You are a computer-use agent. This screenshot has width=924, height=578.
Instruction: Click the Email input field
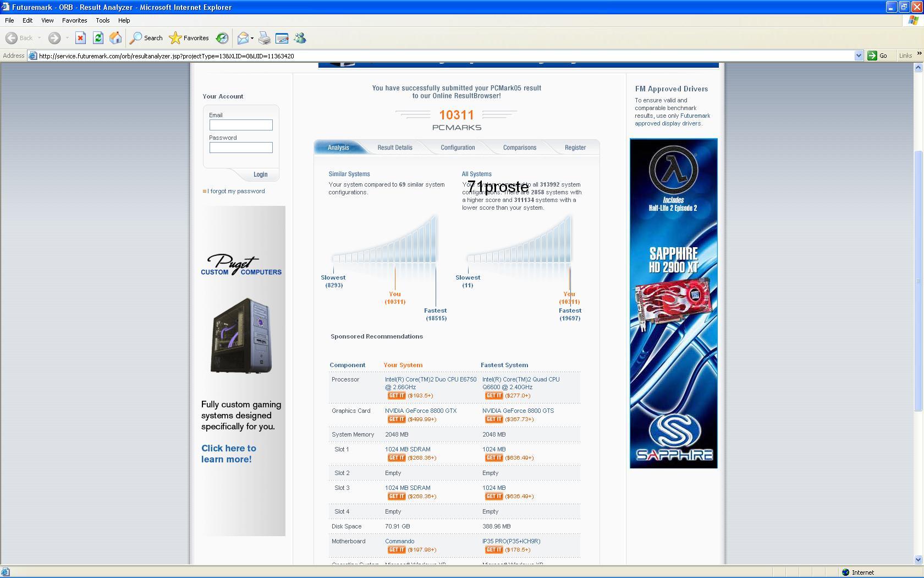click(x=241, y=125)
